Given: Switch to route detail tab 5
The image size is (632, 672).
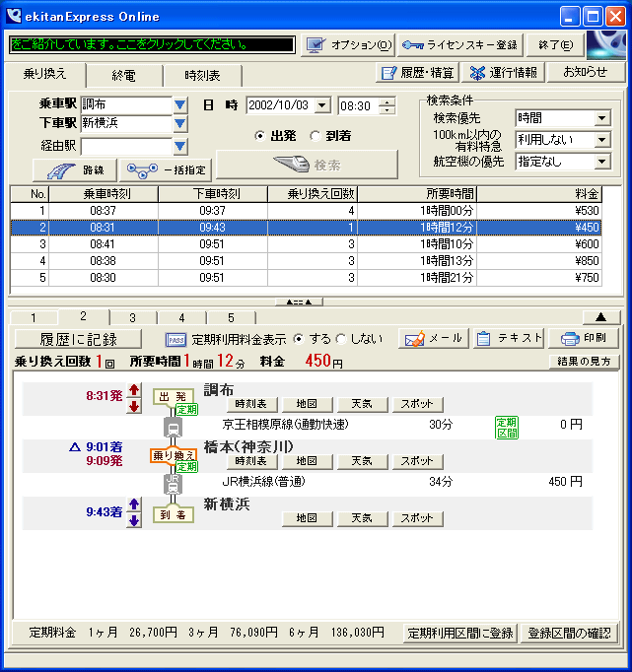Looking at the screenshot, I should click(232, 318).
